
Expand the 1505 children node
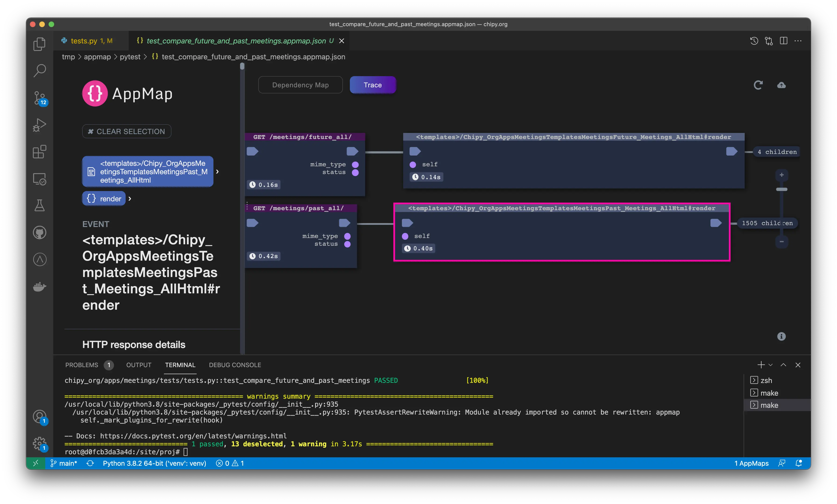pyautogui.click(x=767, y=223)
